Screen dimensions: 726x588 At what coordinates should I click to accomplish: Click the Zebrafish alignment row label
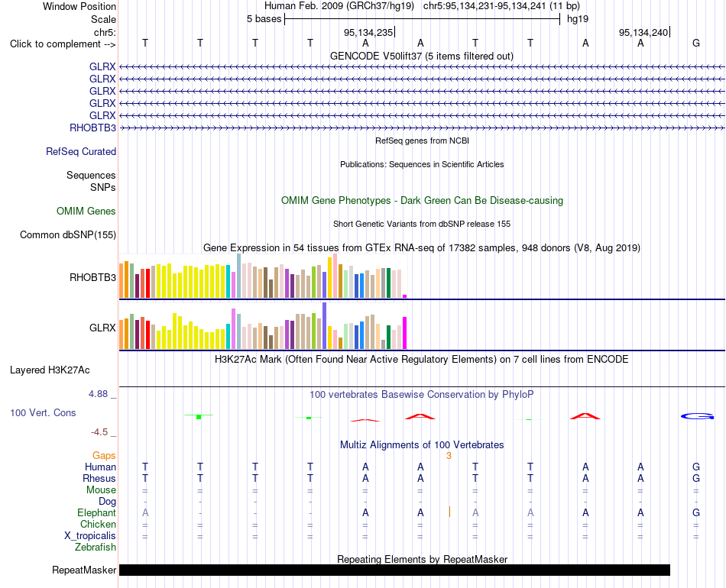coord(96,547)
